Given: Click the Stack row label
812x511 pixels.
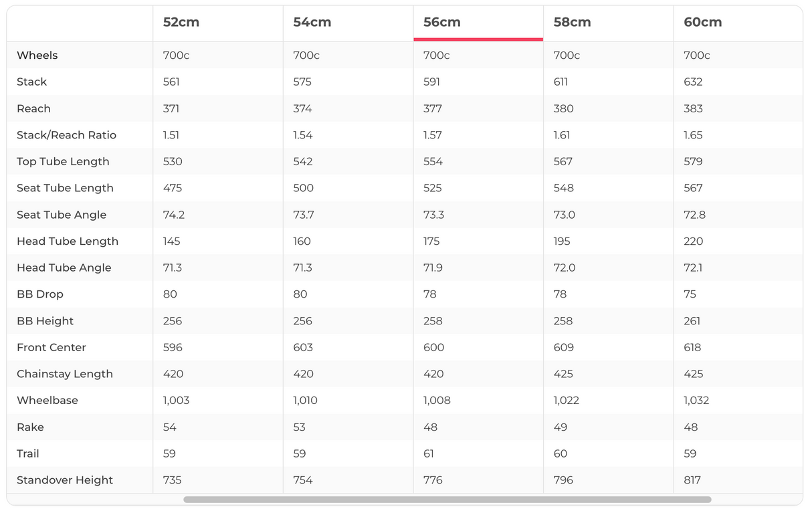Looking at the screenshot, I should (x=32, y=82).
